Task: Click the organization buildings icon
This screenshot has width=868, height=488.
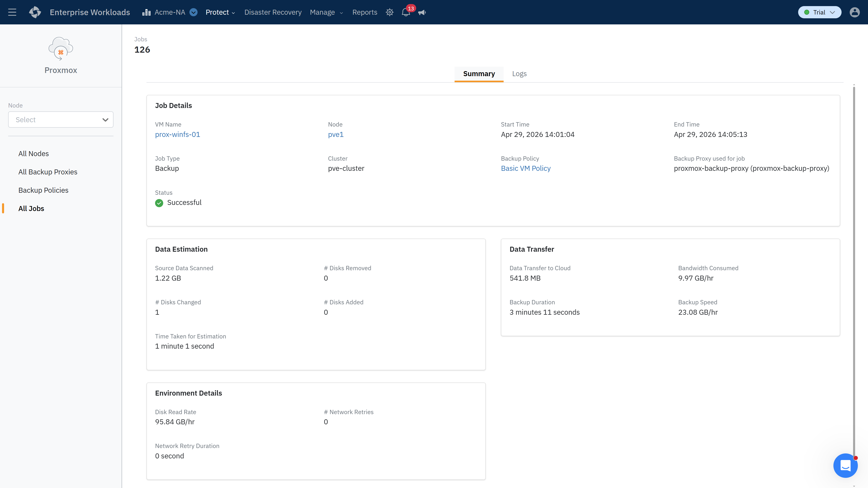Action: pyautogui.click(x=146, y=12)
